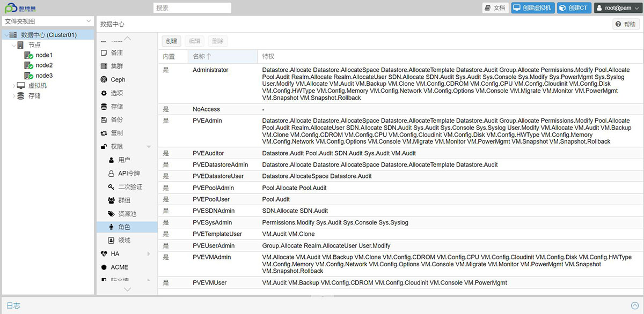Expand the 虚拟机 folder arrow
The width and height of the screenshot is (644, 314).
14,86
